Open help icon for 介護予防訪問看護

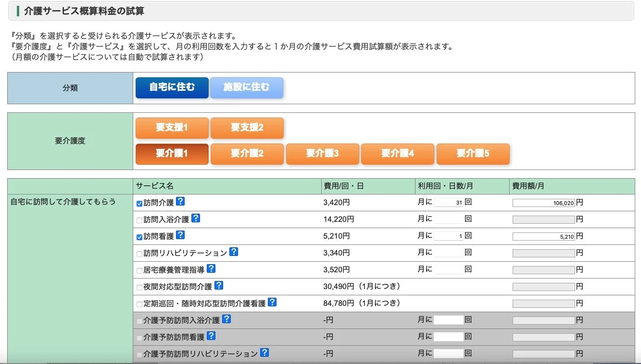tap(211, 336)
